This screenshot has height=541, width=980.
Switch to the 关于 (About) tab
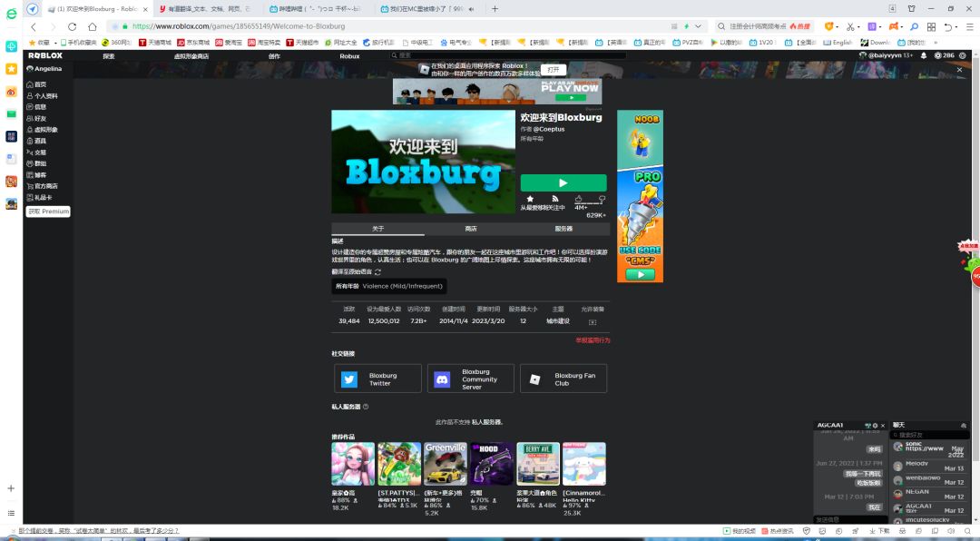point(377,229)
